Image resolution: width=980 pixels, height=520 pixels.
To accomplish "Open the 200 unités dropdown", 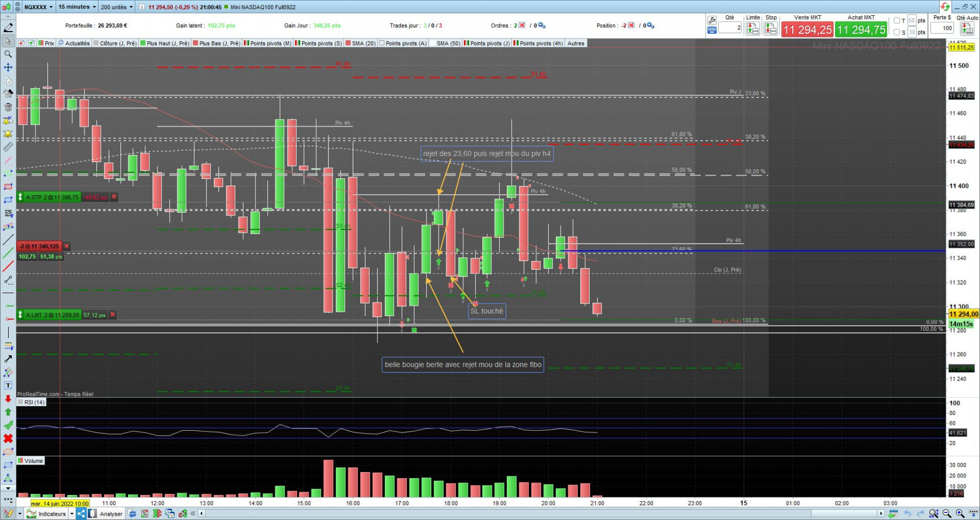I will pos(117,7).
